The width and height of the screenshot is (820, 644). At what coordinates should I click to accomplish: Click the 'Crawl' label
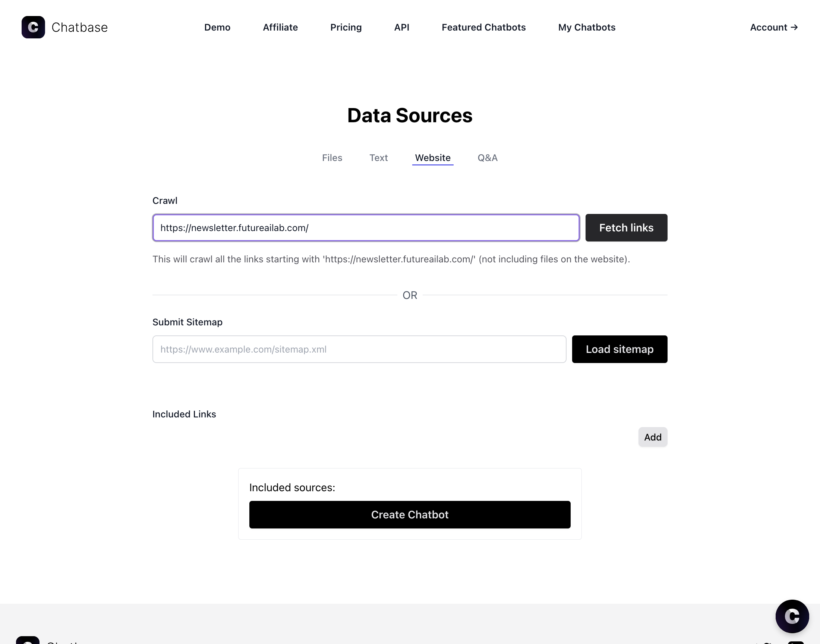pos(164,201)
